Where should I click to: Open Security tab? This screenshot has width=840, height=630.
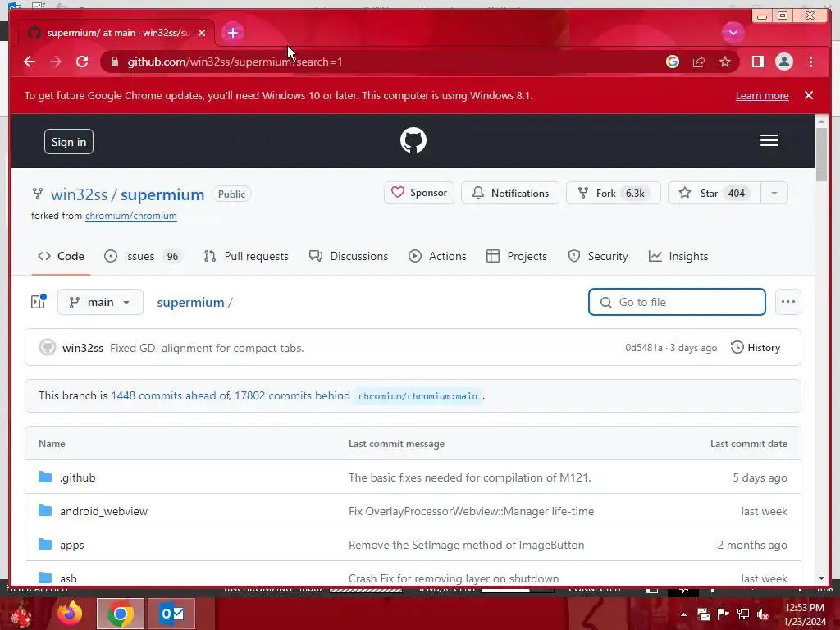pos(598,256)
